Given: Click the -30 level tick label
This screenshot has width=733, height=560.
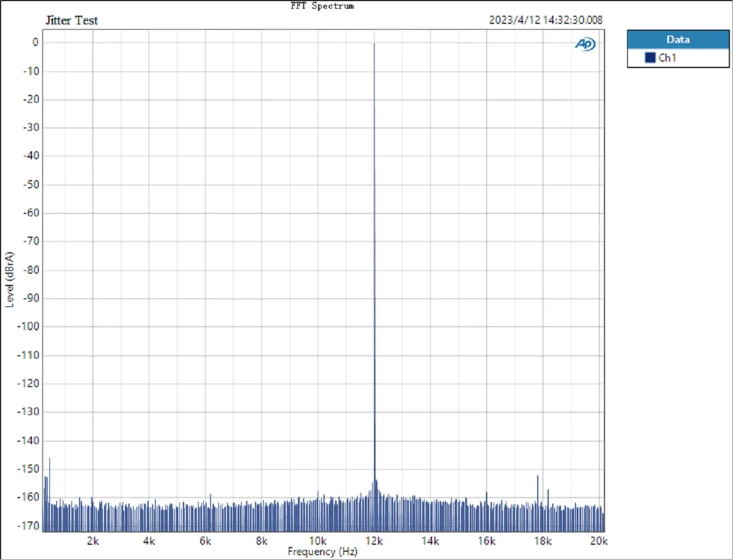Looking at the screenshot, I should 31,128.
